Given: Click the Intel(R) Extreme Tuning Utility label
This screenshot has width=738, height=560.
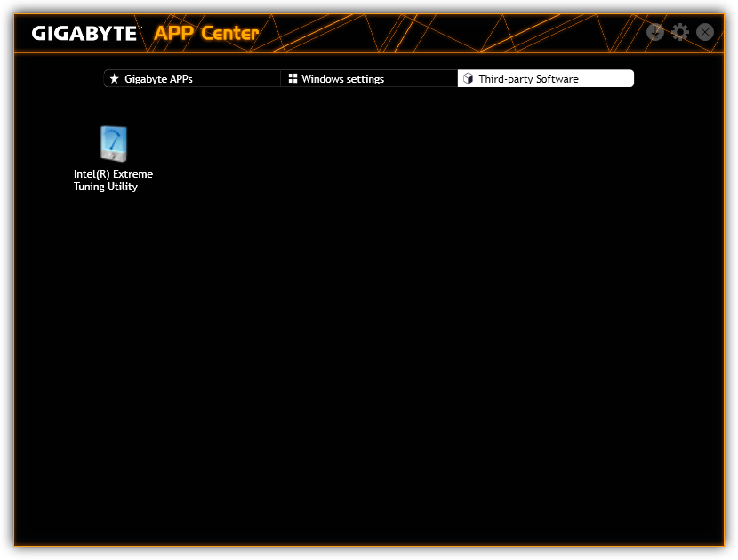Looking at the screenshot, I should tap(114, 180).
